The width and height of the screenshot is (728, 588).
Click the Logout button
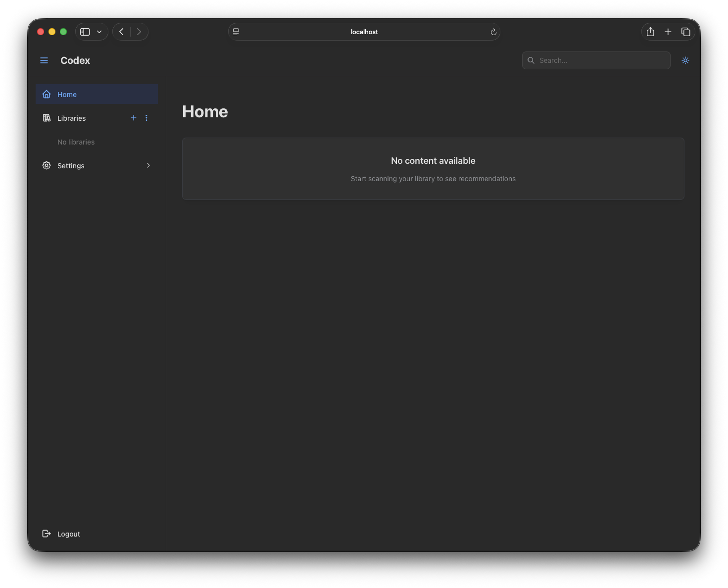69,534
